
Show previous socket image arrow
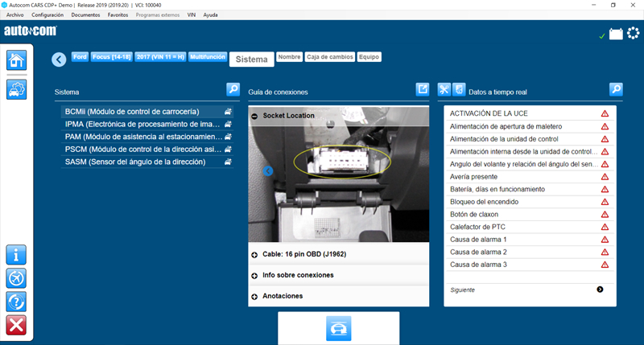pos(268,170)
